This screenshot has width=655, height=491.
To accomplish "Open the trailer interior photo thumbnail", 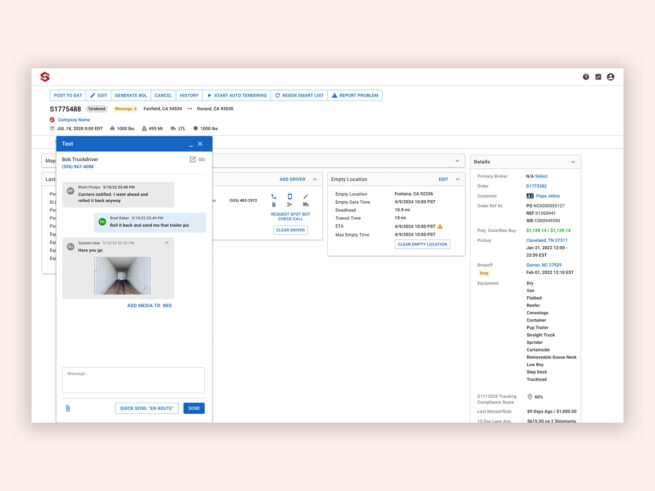I will (122, 276).
